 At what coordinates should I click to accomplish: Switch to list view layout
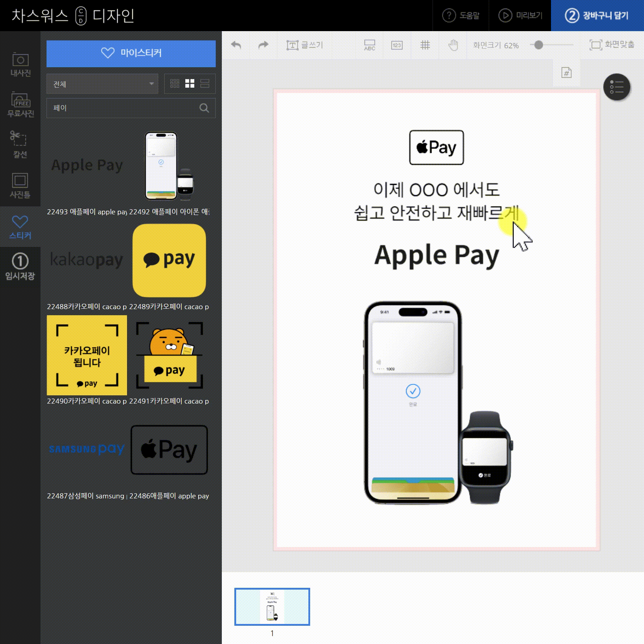click(205, 84)
